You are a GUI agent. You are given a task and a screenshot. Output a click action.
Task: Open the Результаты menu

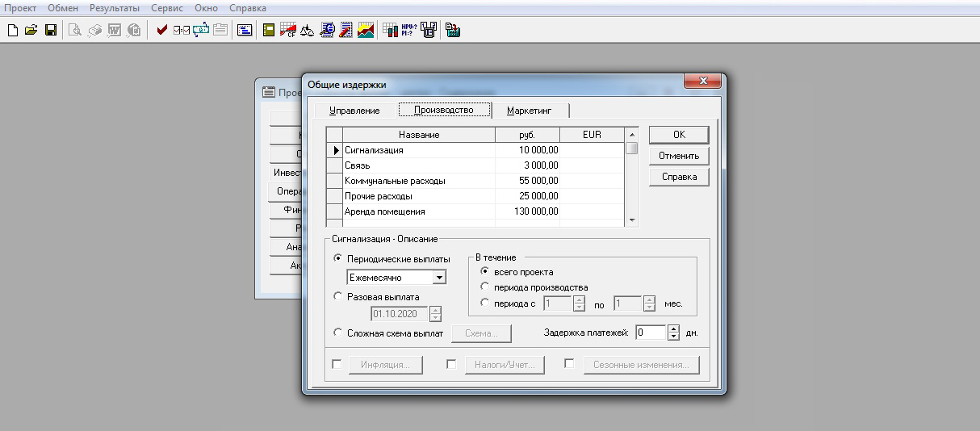click(115, 7)
